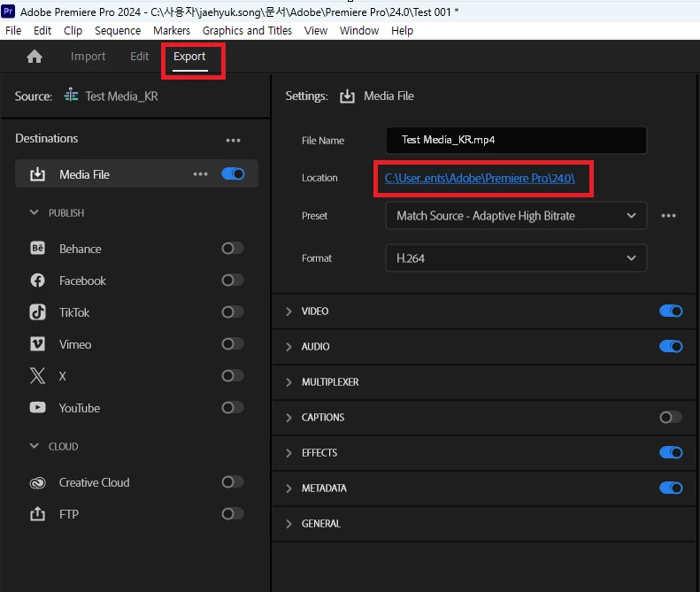Click the YouTube destination label
The height and width of the screenshot is (592, 700).
[x=80, y=408]
